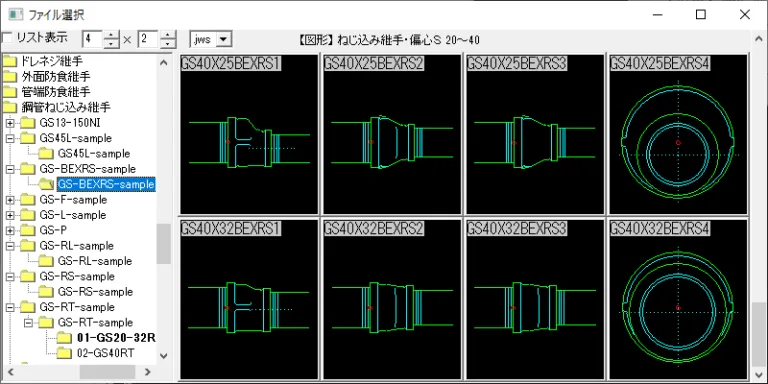Image resolution: width=768 pixels, height=384 pixels.
Task: Decrease the row count spinner showing 2
Action: point(168,44)
